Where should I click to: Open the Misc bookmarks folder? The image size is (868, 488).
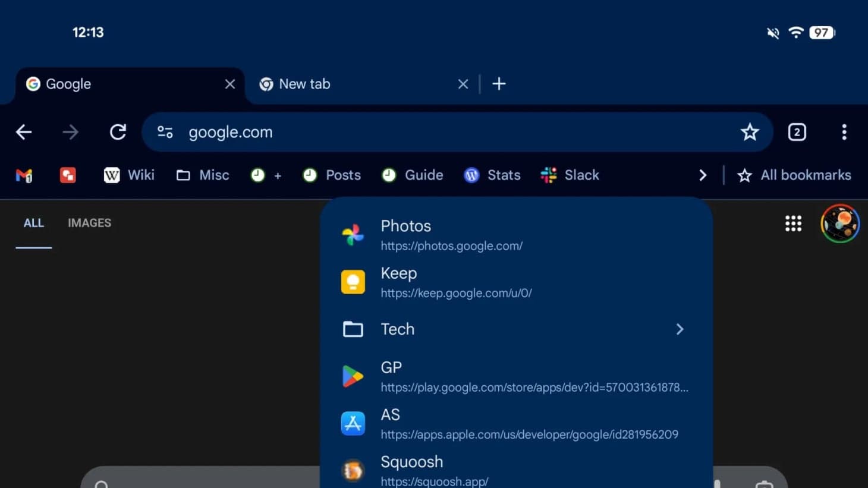202,175
